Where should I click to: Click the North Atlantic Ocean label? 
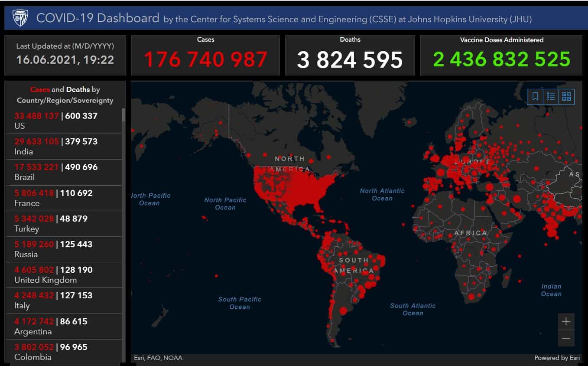click(382, 194)
